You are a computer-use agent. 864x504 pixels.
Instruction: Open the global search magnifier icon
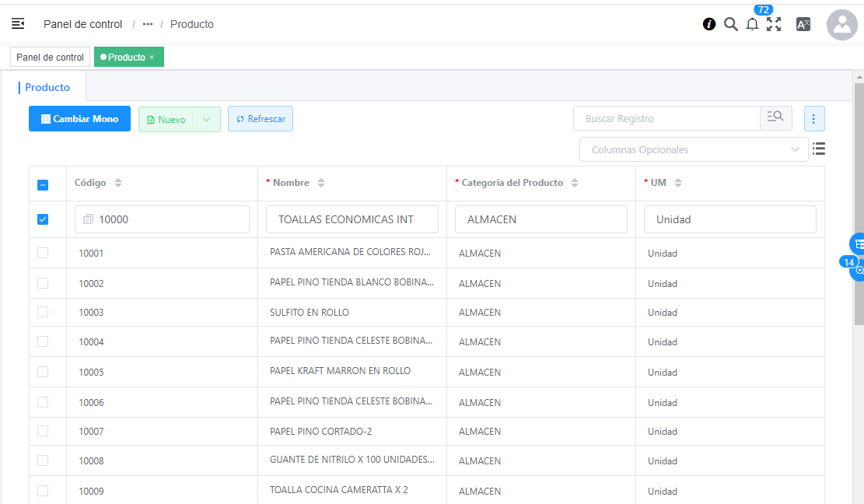tap(730, 24)
